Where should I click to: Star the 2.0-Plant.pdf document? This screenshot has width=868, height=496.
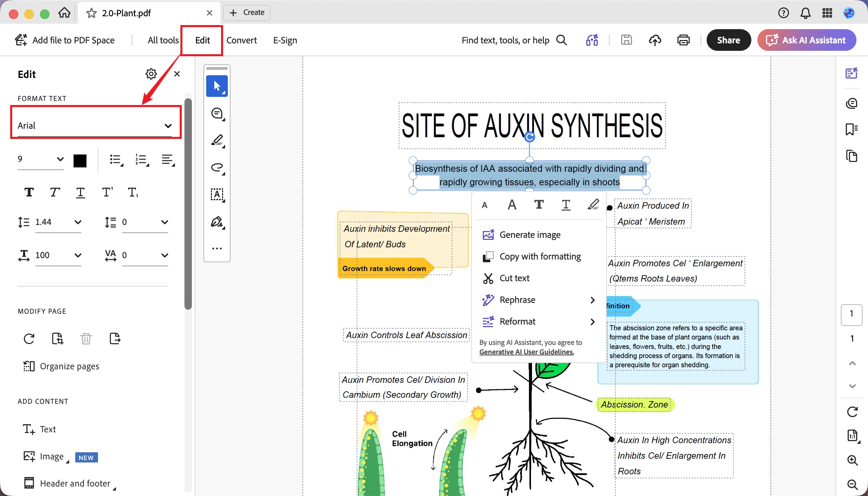[91, 13]
